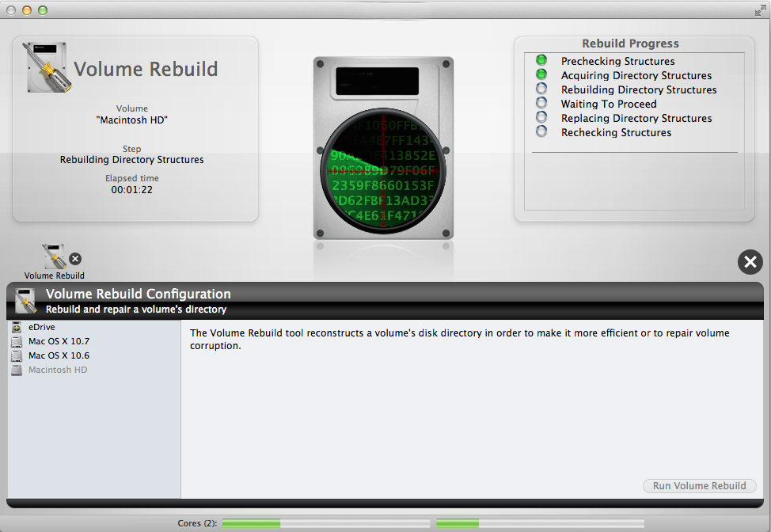
Task: Click the "Prechecking Structures" progress label
Action: click(617, 62)
